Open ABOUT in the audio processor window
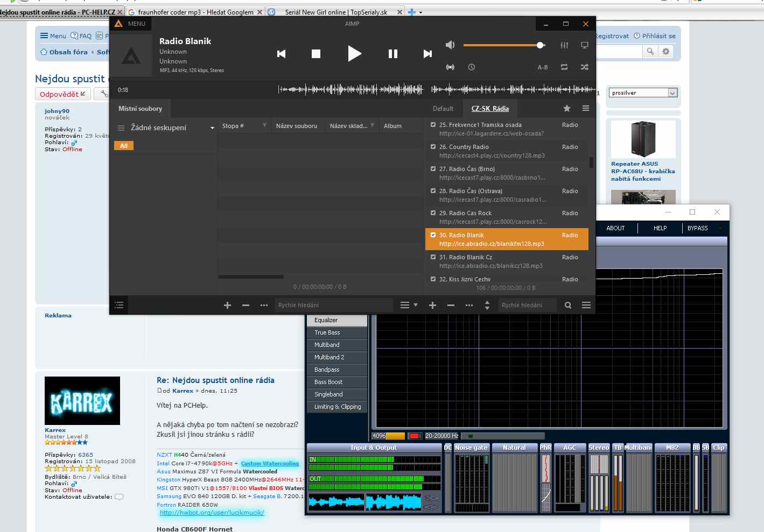This screenshot has height=532, width=764. click(x=615, y=228)
